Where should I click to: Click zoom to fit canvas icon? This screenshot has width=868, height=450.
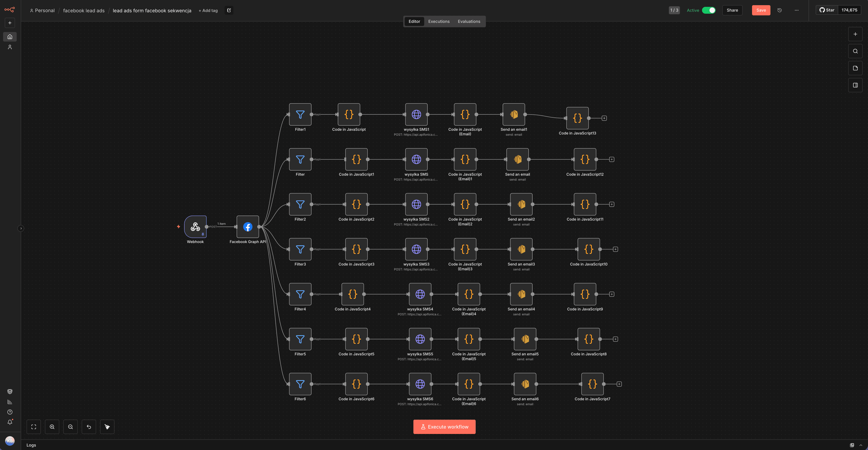tap(34, 427)
